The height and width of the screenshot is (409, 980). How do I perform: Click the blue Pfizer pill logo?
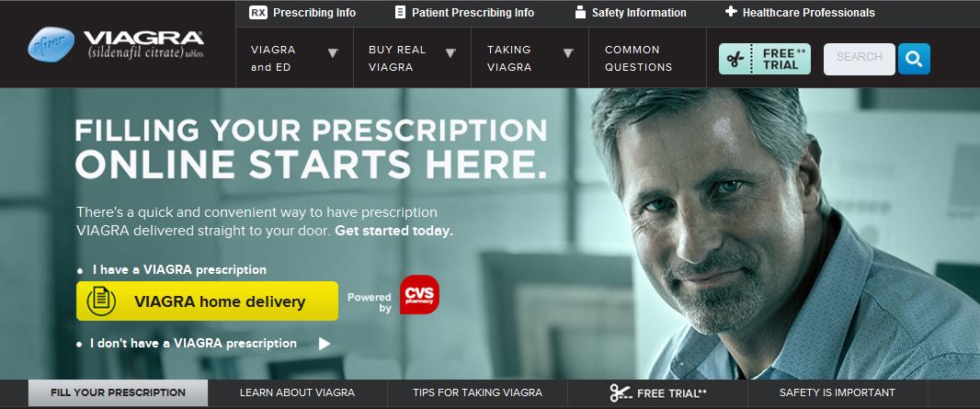click(51, 44)
